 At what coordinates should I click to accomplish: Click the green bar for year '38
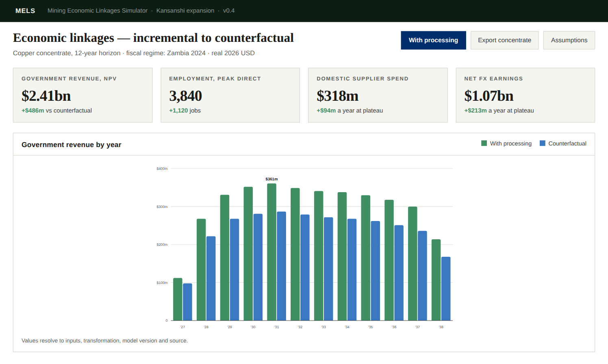pyautogui.click(x=436, y=280)
